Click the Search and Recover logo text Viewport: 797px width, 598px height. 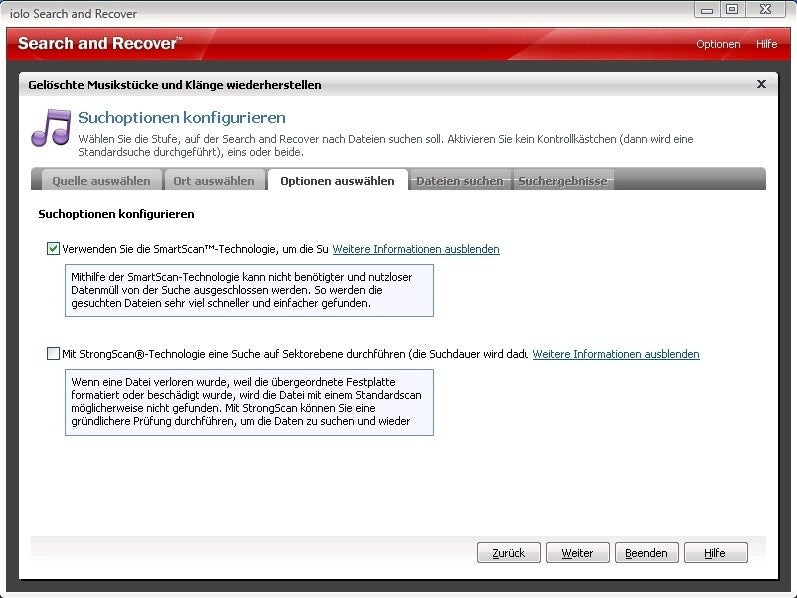[100, 44]
